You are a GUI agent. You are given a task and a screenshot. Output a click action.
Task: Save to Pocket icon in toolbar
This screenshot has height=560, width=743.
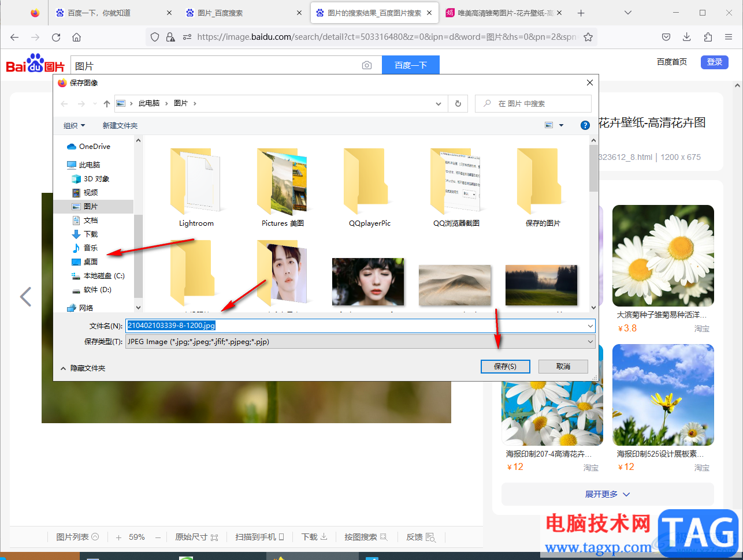coord(666,37)
